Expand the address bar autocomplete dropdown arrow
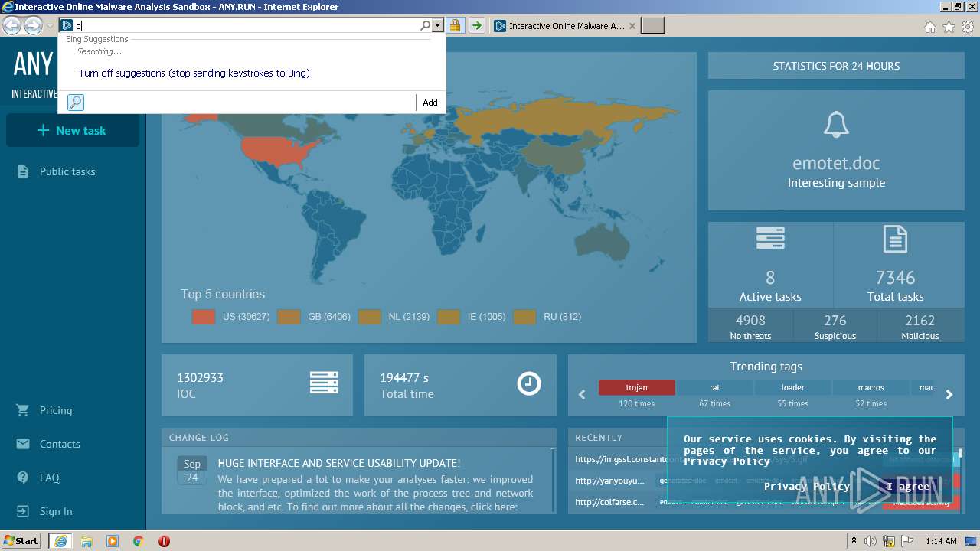The height and width of the screenshot is (551, 980). click(438, 26)
